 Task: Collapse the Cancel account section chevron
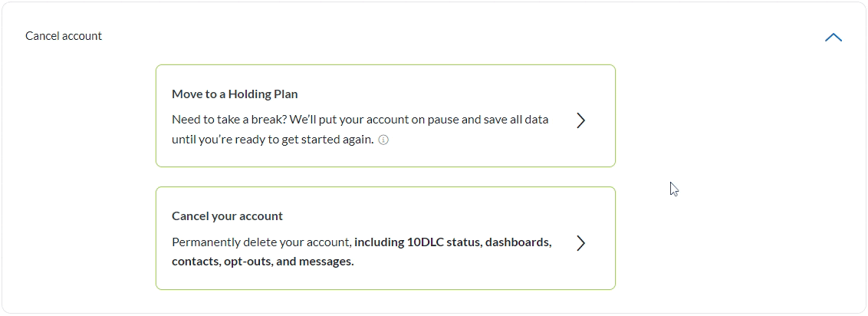(833, 37)
